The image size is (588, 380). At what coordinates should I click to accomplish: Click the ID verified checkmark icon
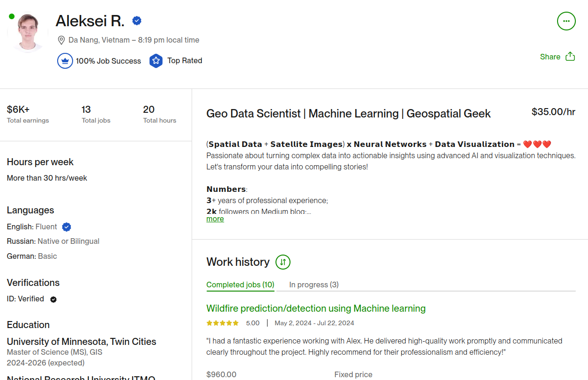click(53, 300)
